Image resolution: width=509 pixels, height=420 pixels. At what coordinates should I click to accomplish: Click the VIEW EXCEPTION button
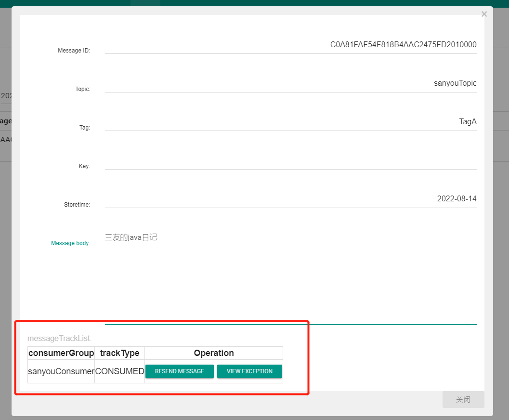tap(249, 371)
